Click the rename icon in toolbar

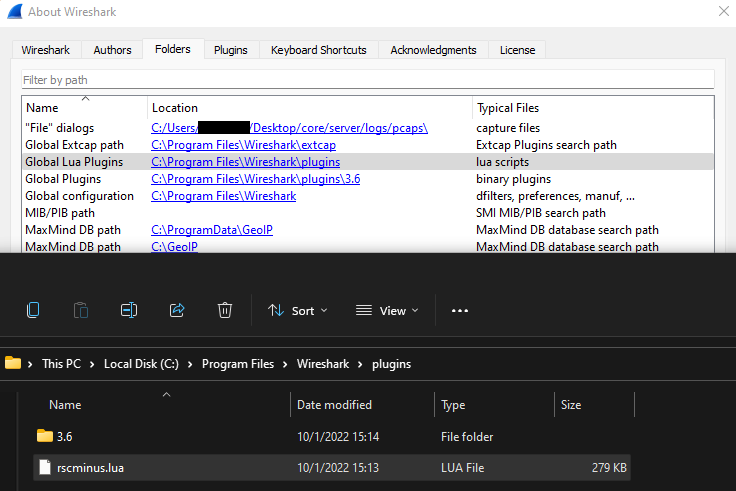(129, 310)
